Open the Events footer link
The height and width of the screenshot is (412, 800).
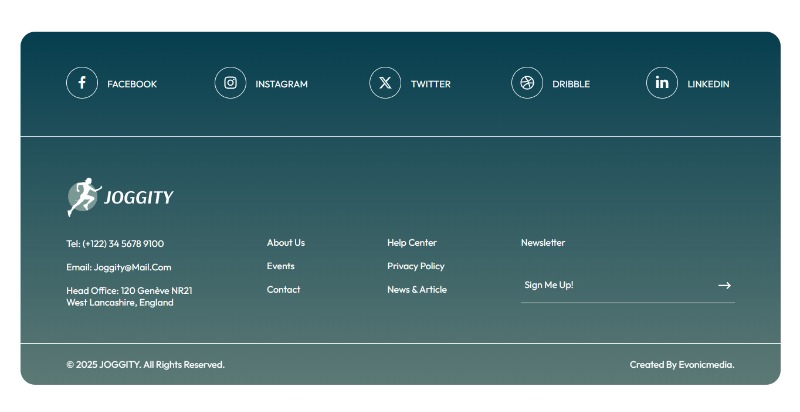pos(280,266)
